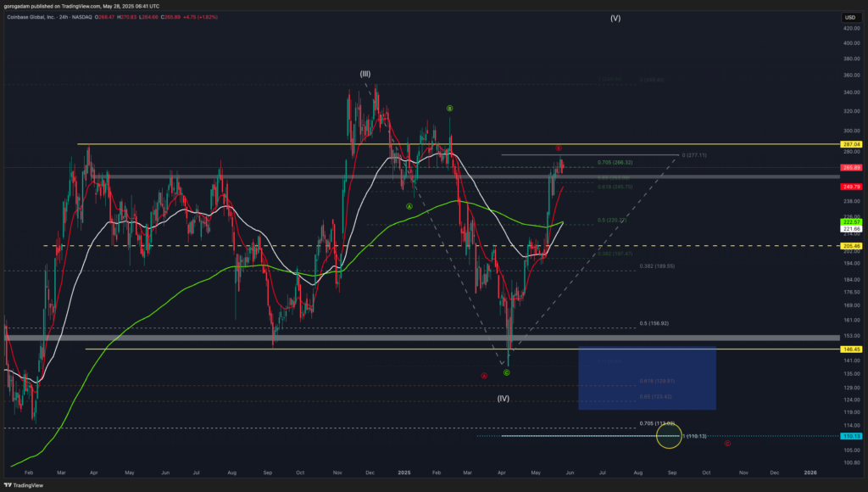Screen dimensions: 868x492
Task: Select the 0.705 (266.32) Fibonacci level label
Action: 616,163
